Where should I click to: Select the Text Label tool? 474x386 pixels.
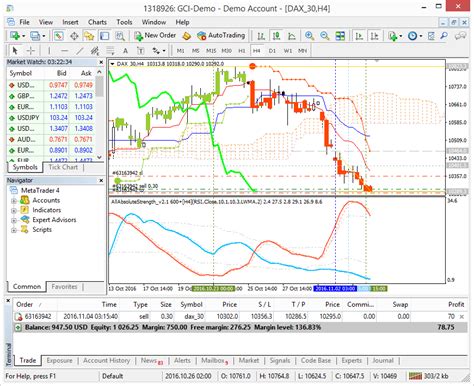pyautogui.click(x=141, y=51)
